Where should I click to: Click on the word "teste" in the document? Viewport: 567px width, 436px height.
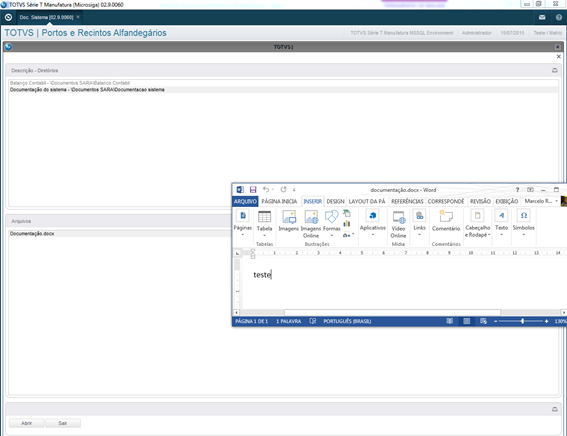pyautogui.click(x=262, y=275)
